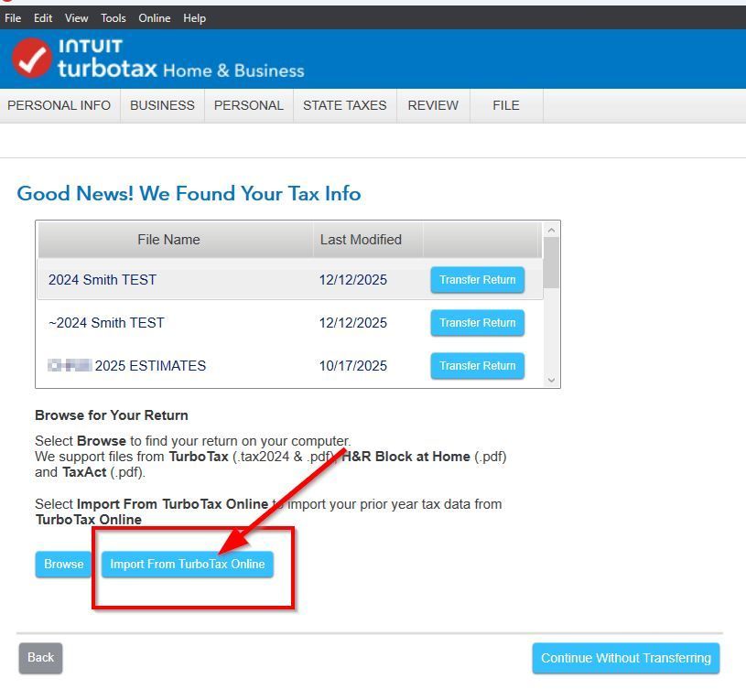Open the Tools menu
The height and width of the screenshot is (700, 746).
point(114,18)
